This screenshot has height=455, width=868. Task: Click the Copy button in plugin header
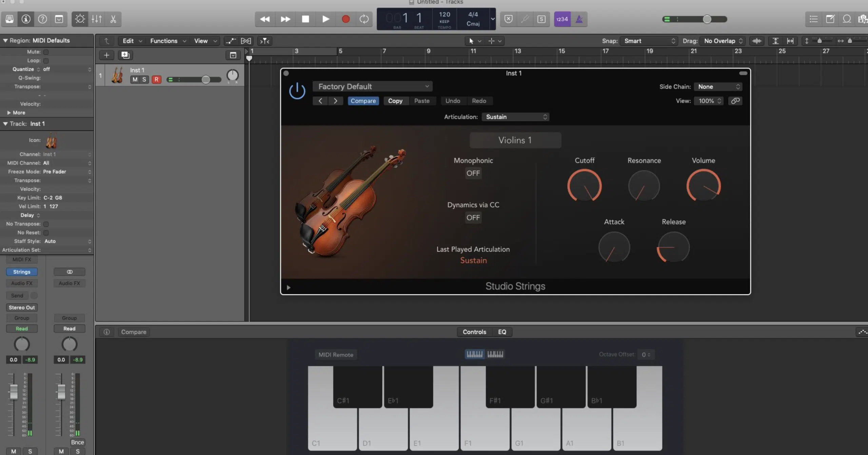(x=395, y=101)
